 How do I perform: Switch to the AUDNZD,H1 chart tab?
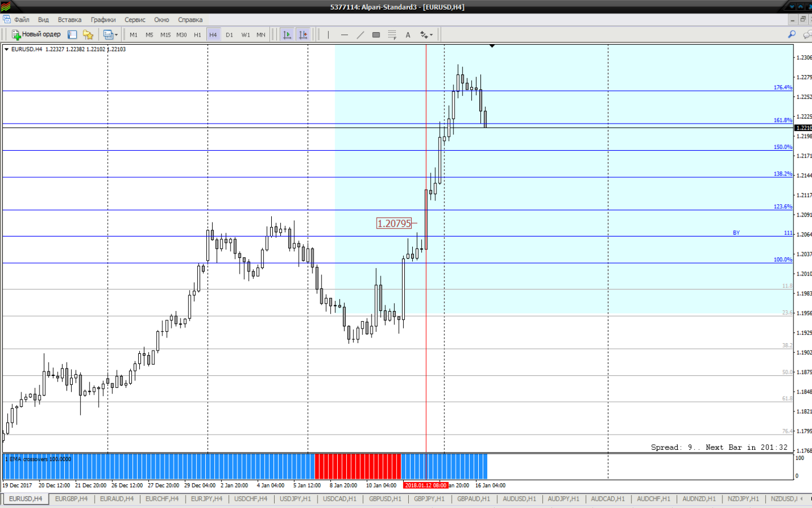click(x=699, y=499)
